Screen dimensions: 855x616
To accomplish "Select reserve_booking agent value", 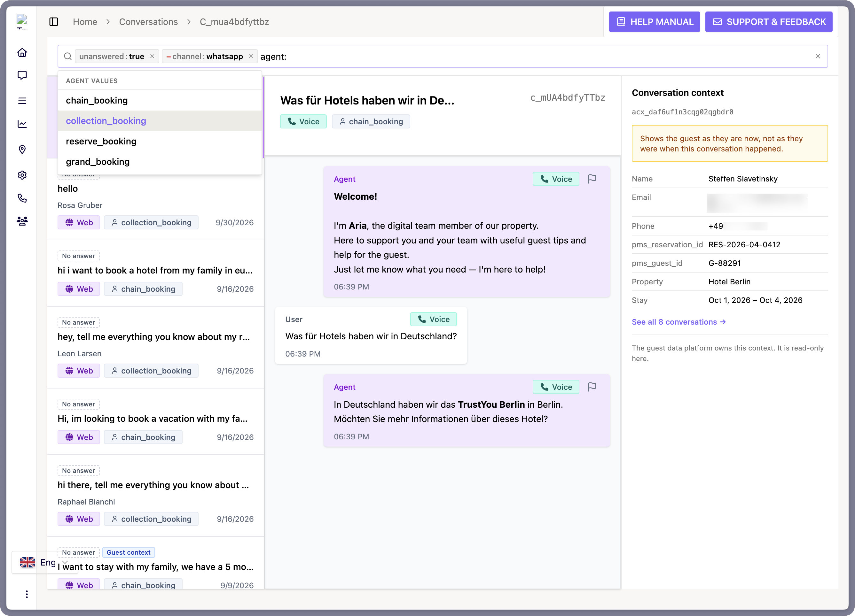I will coord(160,141).
